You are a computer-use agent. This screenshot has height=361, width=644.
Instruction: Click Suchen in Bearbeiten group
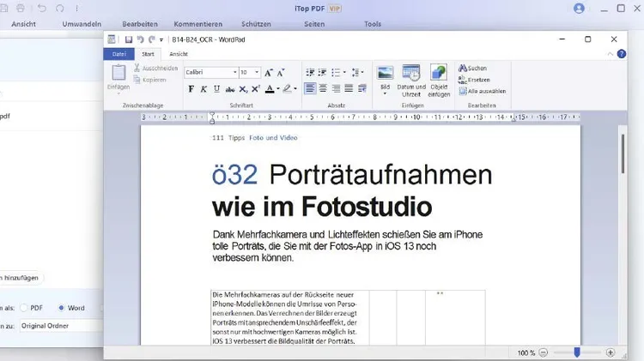472,68
